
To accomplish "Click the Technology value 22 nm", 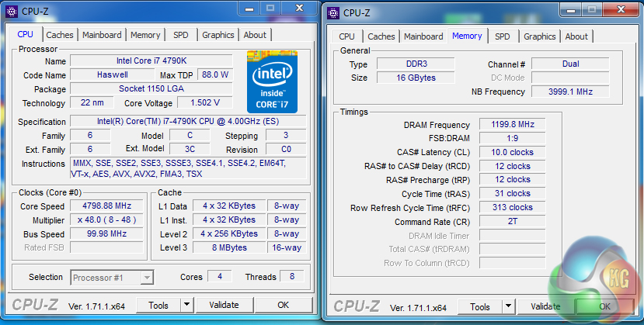I will pos(92,102).
